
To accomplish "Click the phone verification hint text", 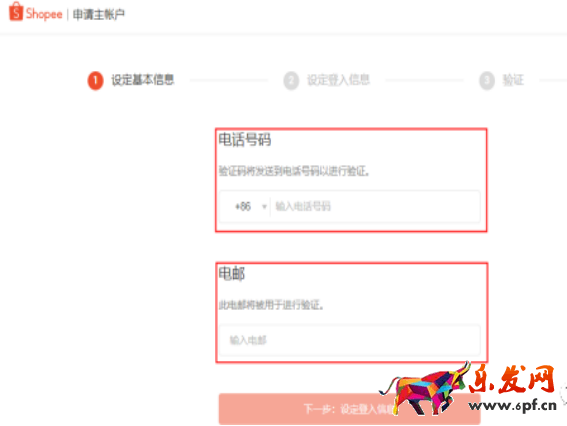I will [x=294, y=171].
